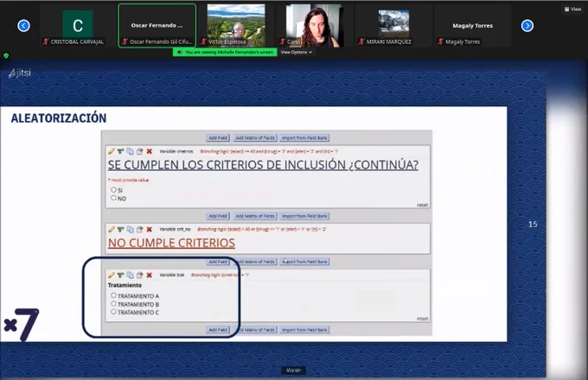The width and height of the screenshot is (588, 380).
Task: Select CRISTOBAL CARVAJAL participant tile
Action: [x=78, y=25]
